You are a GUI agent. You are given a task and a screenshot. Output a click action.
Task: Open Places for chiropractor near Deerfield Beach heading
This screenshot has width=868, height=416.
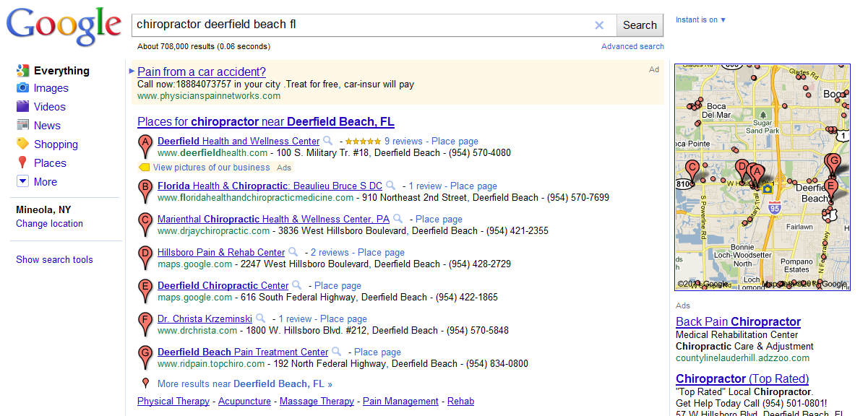pyautogui.click(x=266, y=121)
